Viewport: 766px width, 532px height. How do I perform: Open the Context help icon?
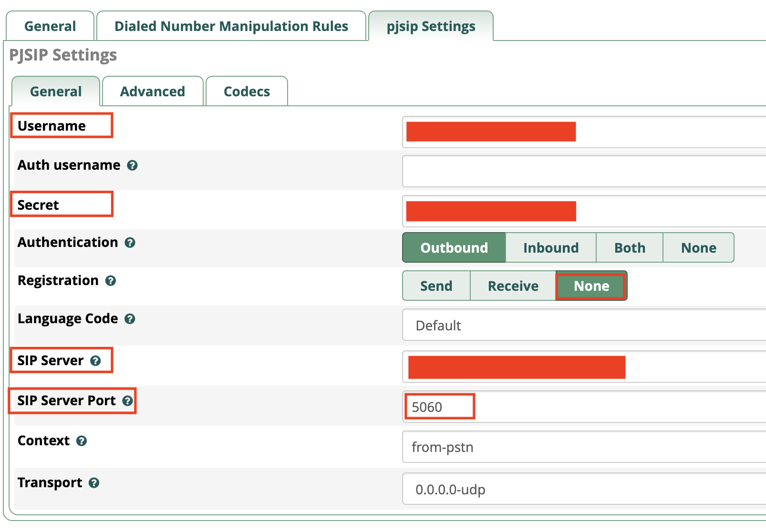pos(82,441)
